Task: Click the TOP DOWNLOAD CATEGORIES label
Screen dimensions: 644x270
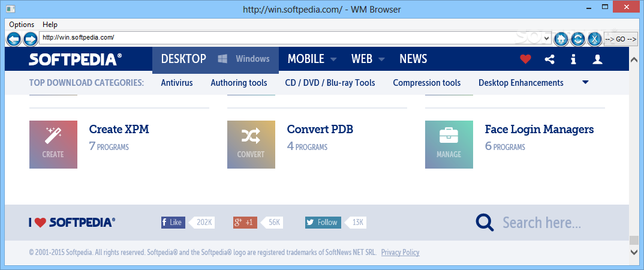Action: (x=87, y=83)
